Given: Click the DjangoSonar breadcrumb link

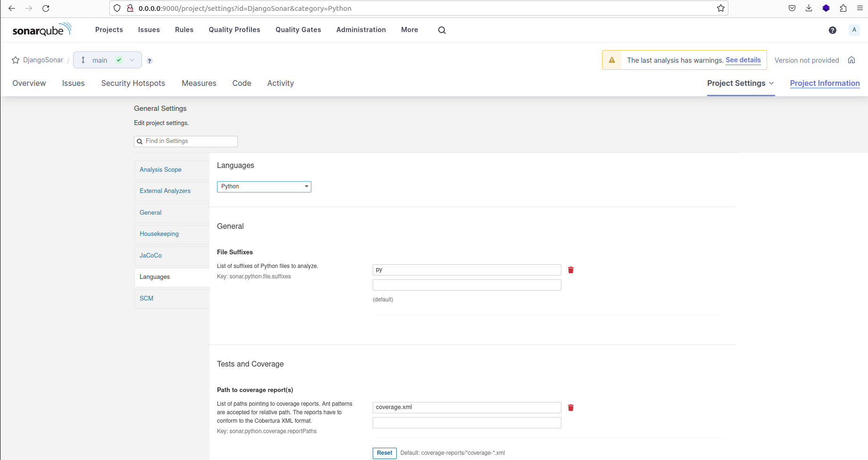Looking at the screenshot, I should 43,60.
